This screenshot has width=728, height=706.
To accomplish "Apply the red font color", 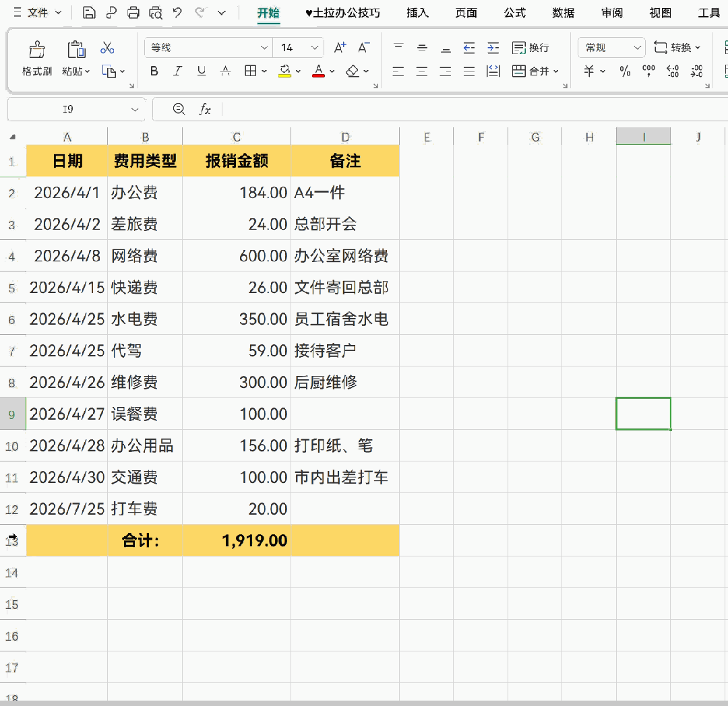I will [318, 71].
